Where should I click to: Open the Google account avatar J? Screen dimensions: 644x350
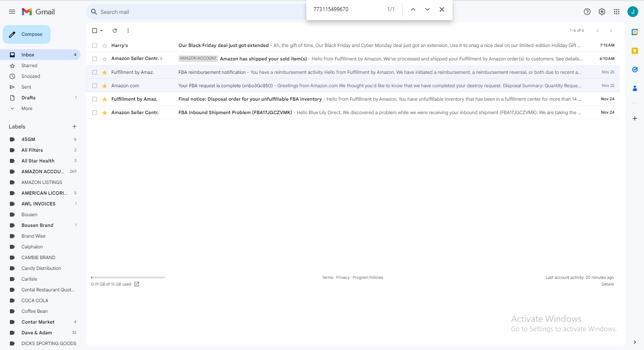pyautogui.click(x=633, y=12)
